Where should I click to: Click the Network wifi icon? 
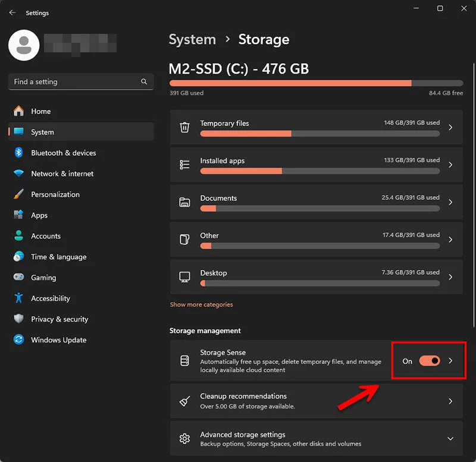click(x=19, y=173)
